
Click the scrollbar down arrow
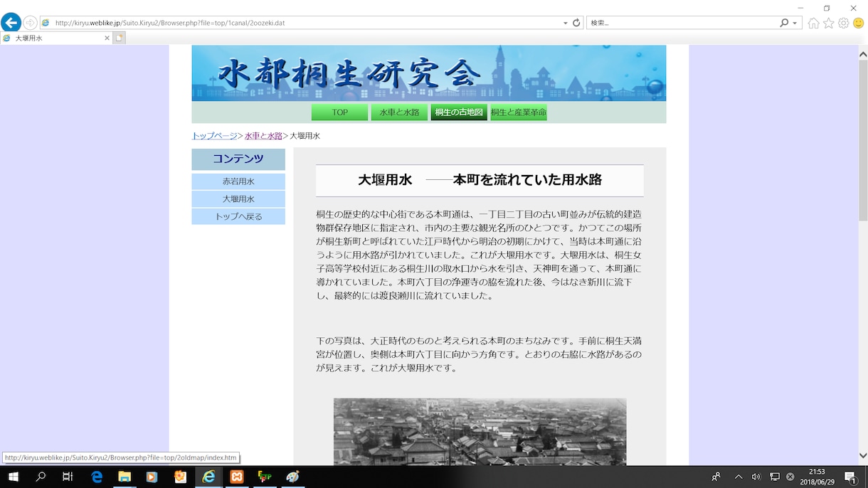pos(863,457)
